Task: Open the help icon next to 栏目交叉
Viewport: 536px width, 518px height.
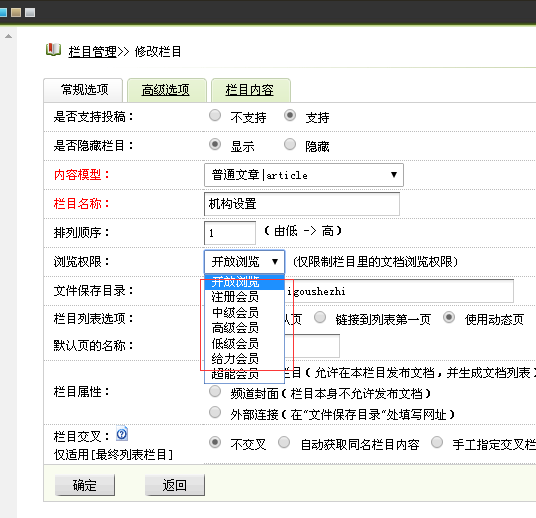Action: coord(122,434)
